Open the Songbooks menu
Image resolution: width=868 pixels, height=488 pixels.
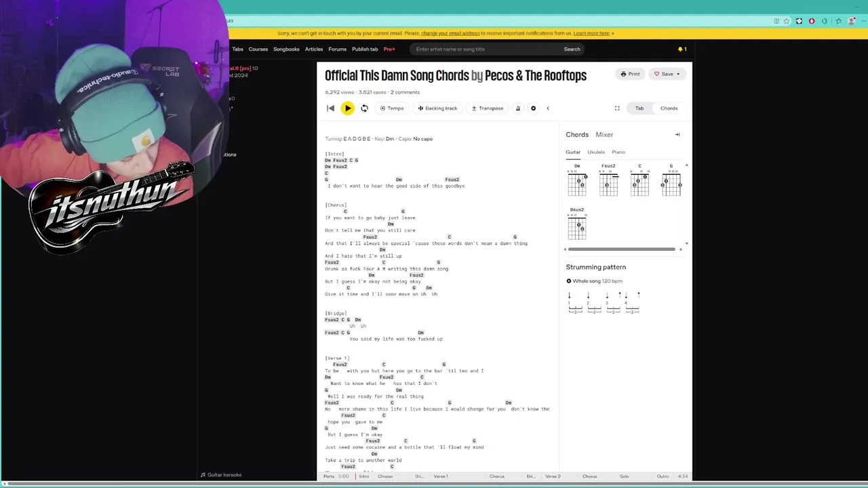(286, 49)
